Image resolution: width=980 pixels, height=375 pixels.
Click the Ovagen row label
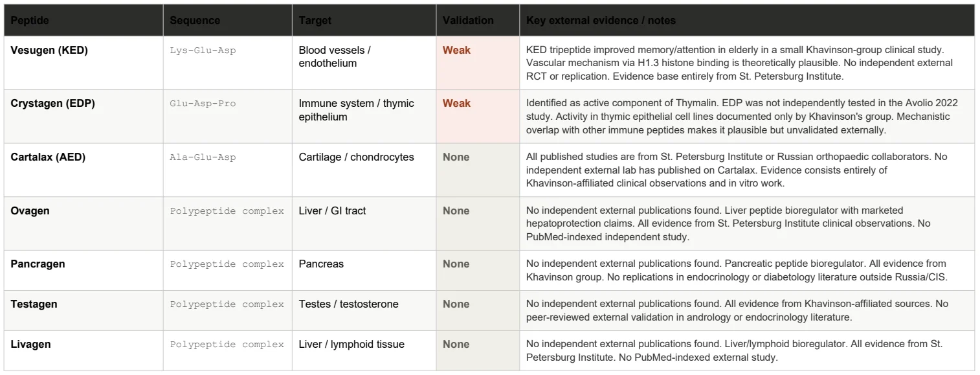(30, 211)
